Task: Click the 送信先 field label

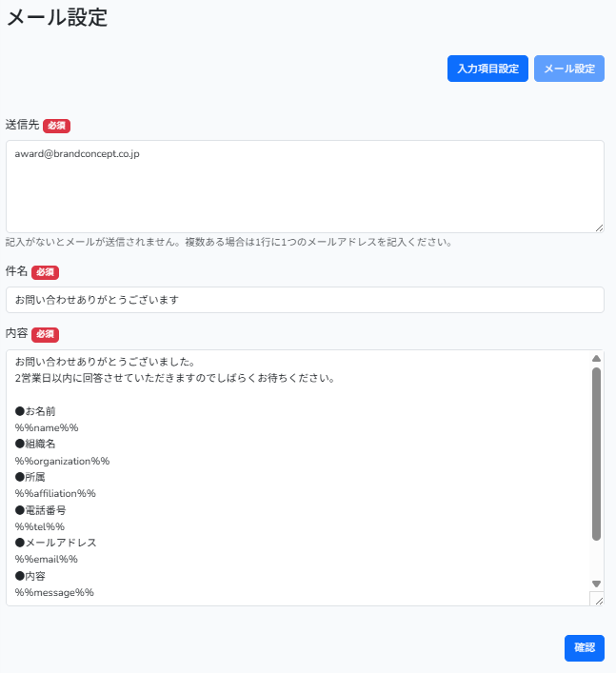Action: (x=22, y=125)
